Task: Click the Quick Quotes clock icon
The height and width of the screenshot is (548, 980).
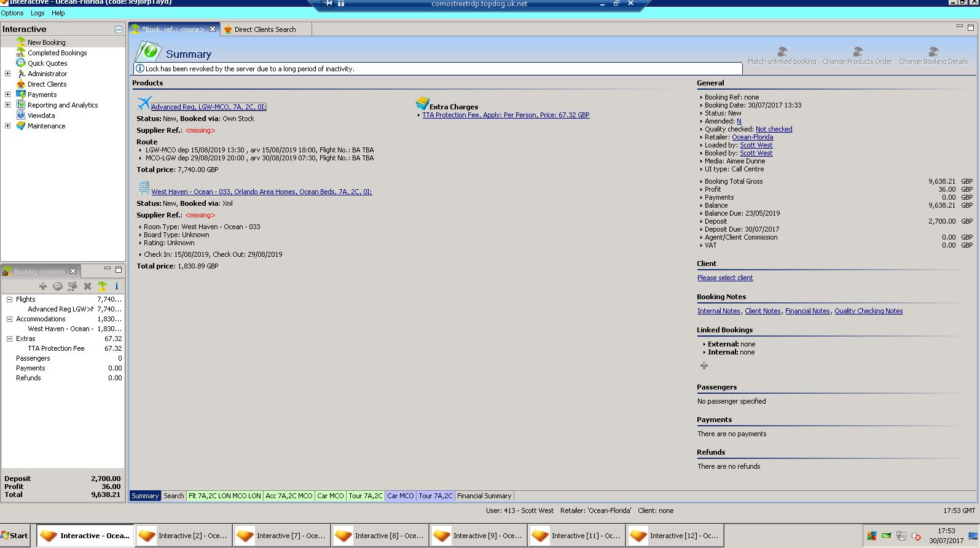Action: pyautogui.click(x=21, y=63)
